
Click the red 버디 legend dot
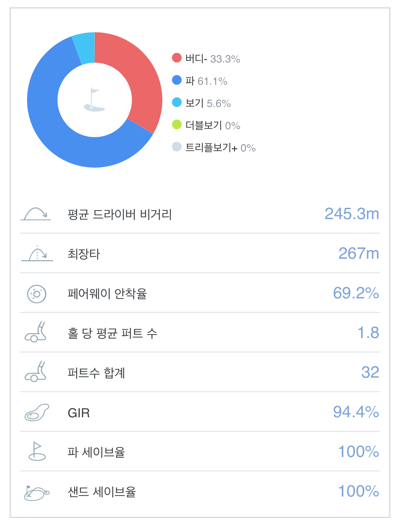pos(177,58)
